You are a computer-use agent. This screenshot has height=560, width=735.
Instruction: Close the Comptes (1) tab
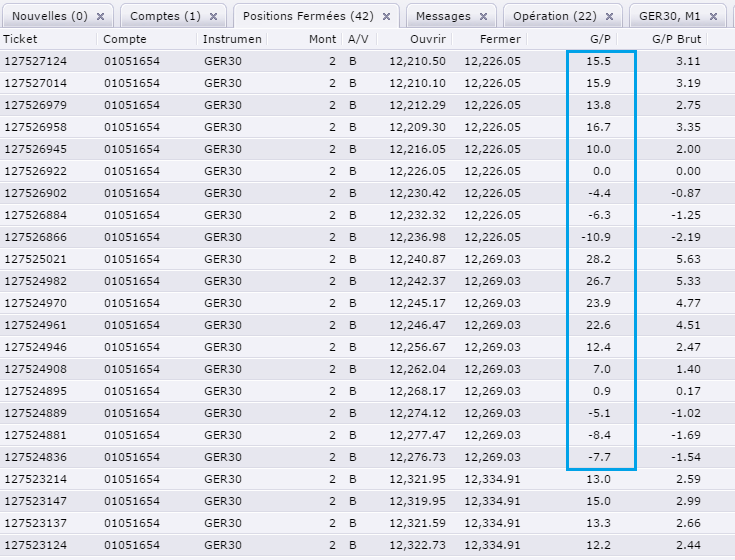coord(213,16)
